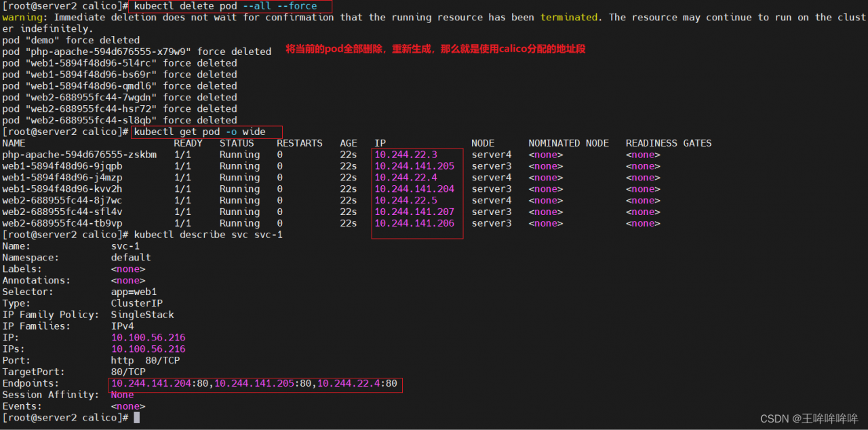Click the TargetPort value 80/TCP
The height and width of the screenshot is (430, 868).
(128, 372)
